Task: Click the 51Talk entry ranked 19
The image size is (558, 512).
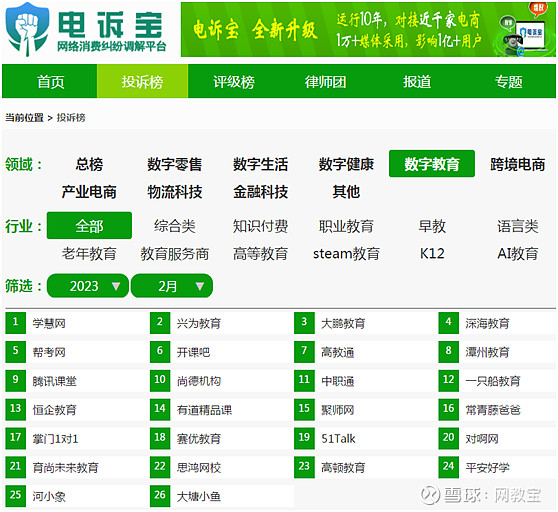Action: tap(338, 439)
